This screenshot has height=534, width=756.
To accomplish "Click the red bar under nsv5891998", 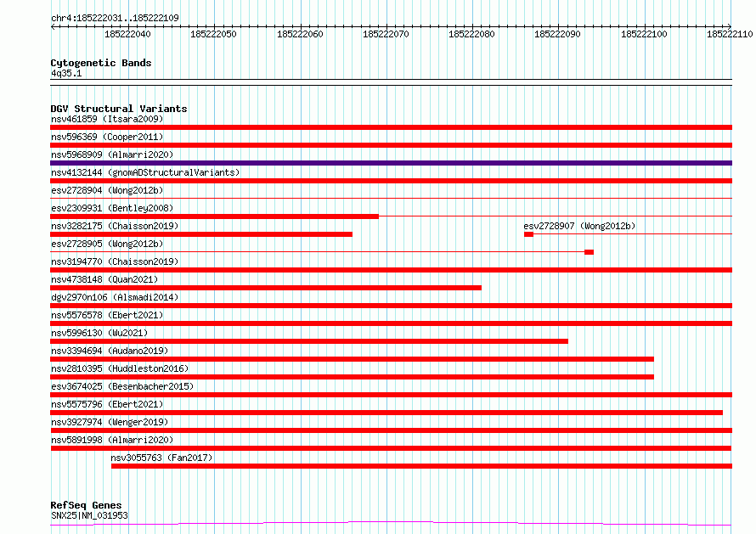I will [x=391, y=448].
